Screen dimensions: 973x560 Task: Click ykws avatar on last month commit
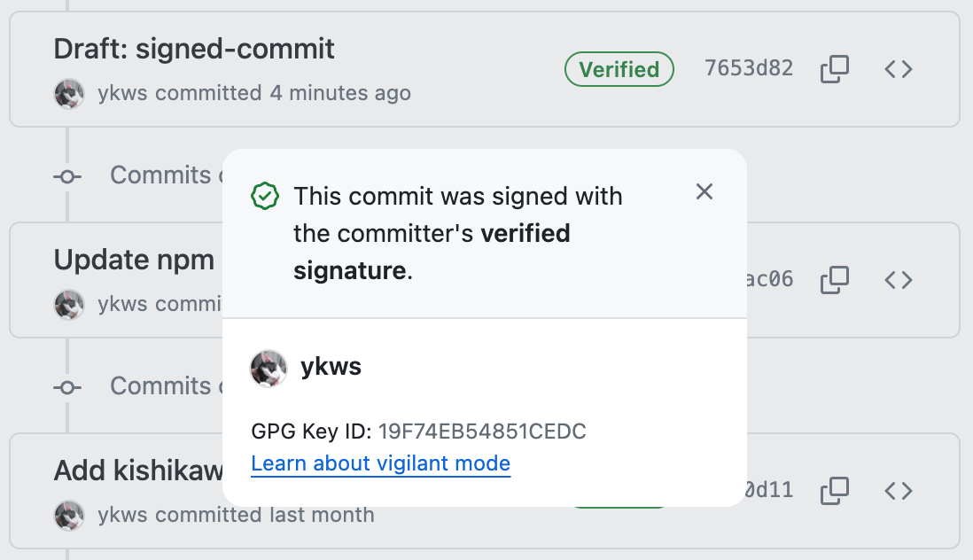pyautogui.click(x=69, y=516)
